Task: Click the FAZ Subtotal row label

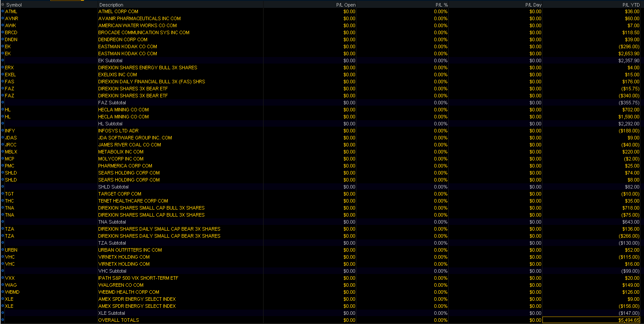Action: 112,103
